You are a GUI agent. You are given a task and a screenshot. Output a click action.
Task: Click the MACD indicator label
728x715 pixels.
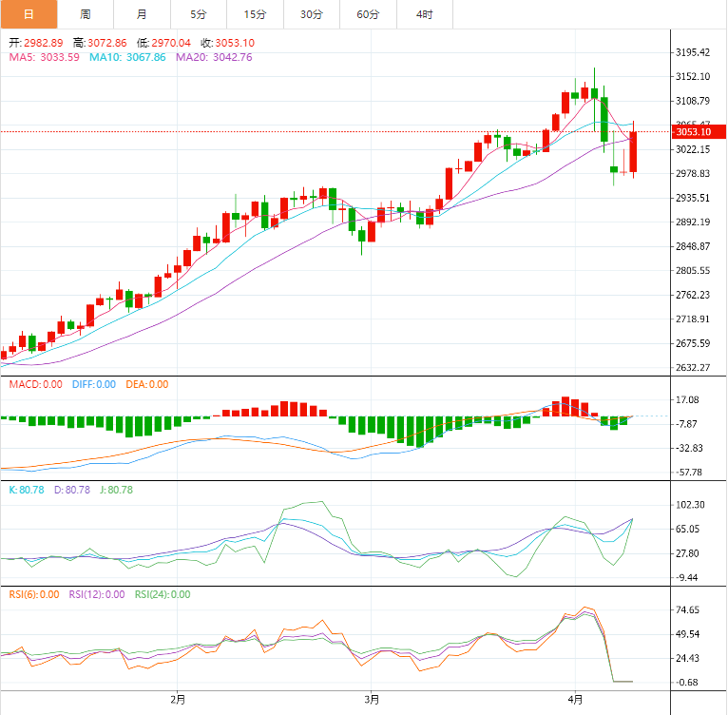click(35, 384)
